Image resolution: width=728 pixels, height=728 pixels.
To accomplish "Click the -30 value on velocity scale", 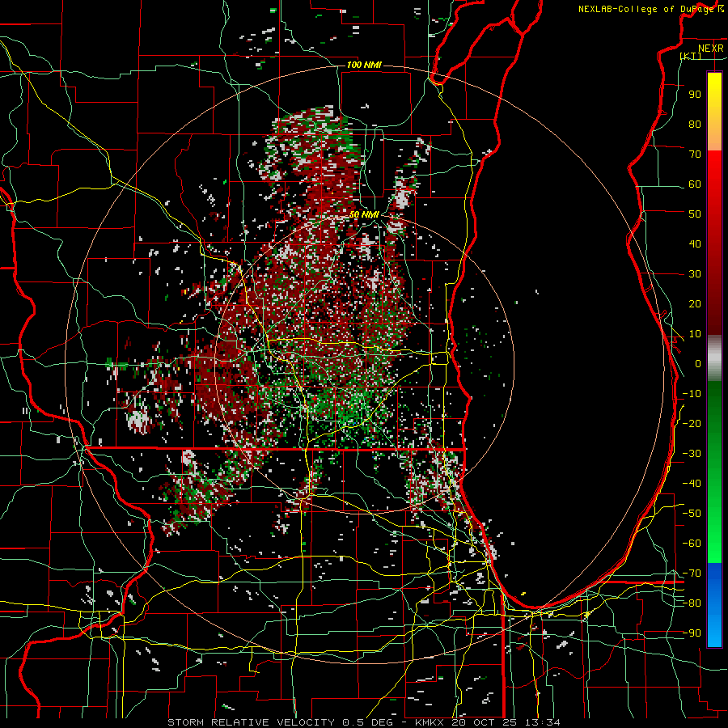I will (x=692, y=454).
